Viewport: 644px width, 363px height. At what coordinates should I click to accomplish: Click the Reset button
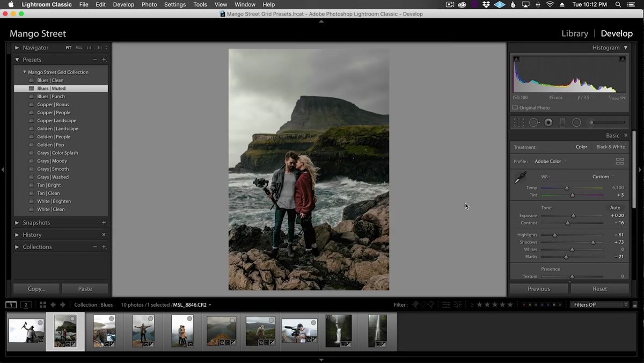click(600, 289)
